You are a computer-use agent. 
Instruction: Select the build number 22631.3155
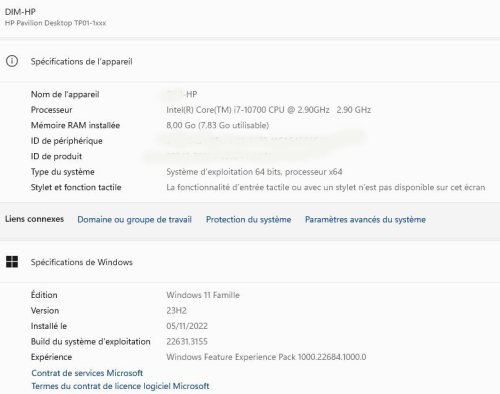[187, 342]
